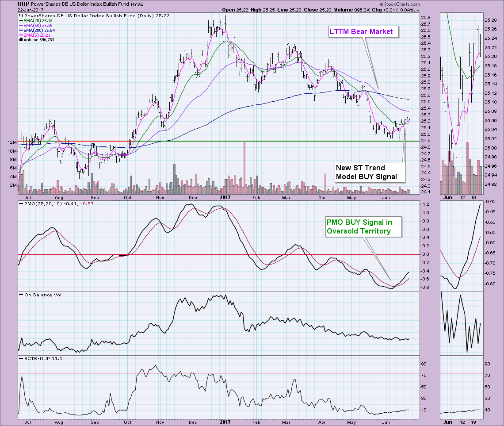
Task: Select the EMA(200) 25.54 legend entry
Action: coord(37,30)
